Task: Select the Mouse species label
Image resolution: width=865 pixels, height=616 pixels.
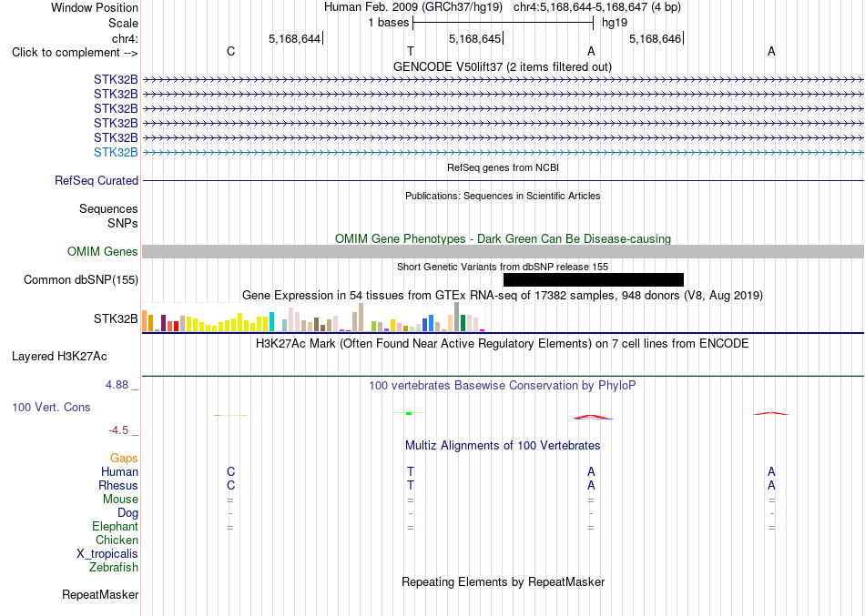Action: 120,500
